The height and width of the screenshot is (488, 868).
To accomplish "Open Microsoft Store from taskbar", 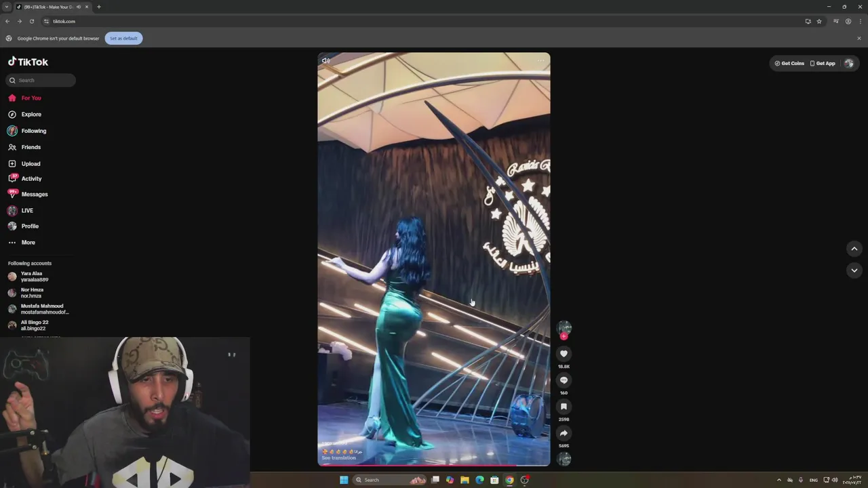I will [494, 480].
